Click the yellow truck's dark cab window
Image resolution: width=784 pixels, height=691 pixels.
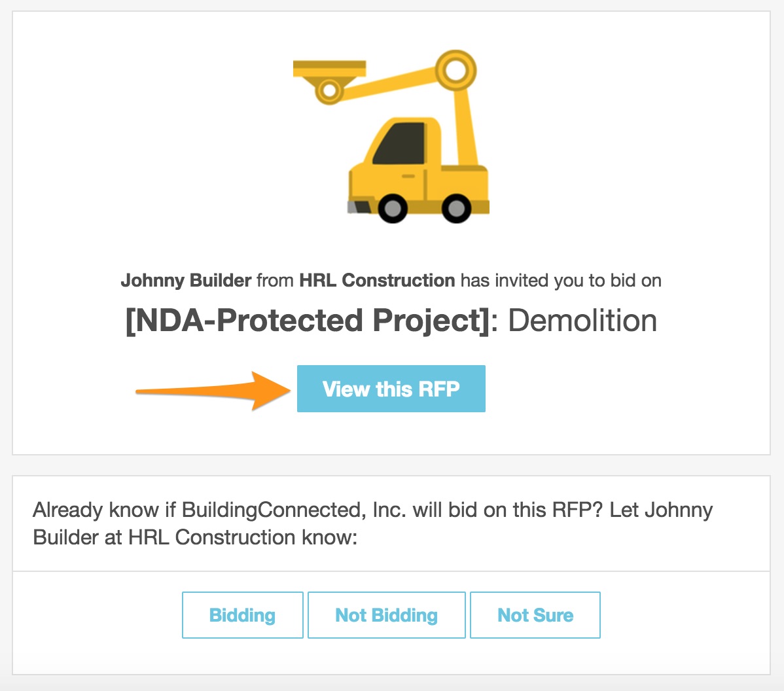(x=399, y=143)
